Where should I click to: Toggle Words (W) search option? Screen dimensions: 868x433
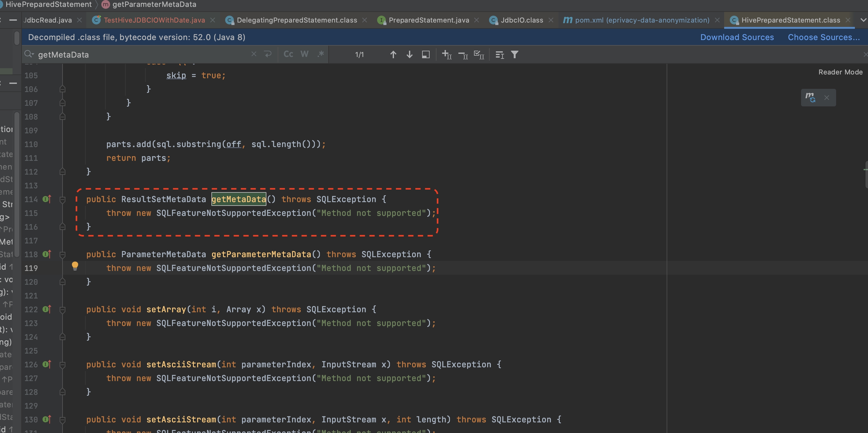304,54
